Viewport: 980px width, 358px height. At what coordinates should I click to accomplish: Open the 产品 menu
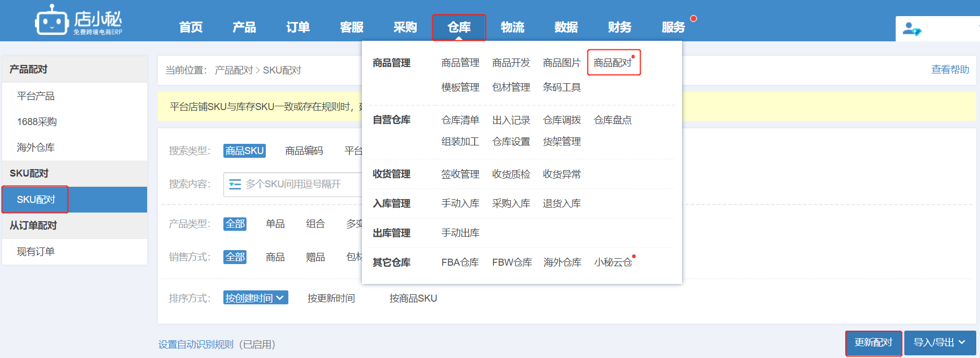point(244,27)
